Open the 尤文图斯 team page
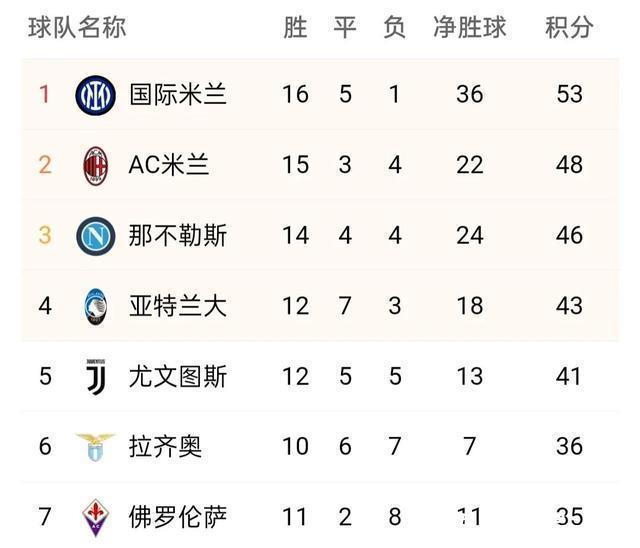The height and width of the screenshot is (548, 640). pyautogui.click(x=178, y=376)
